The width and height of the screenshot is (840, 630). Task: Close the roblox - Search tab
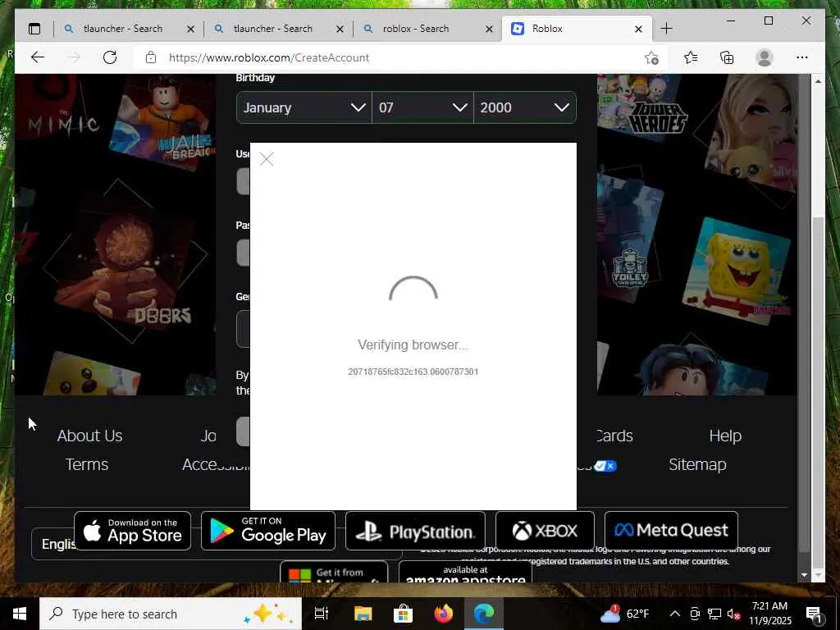pos(489,29)
